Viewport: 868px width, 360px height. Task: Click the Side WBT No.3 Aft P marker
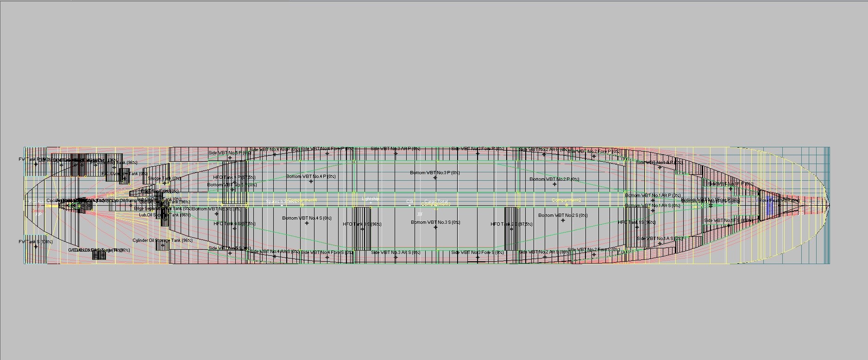pyautogui.click(x=395, y=153)
